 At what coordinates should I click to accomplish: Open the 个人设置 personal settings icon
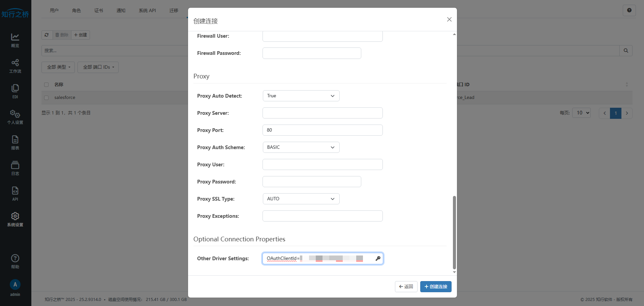pos(15,117)
